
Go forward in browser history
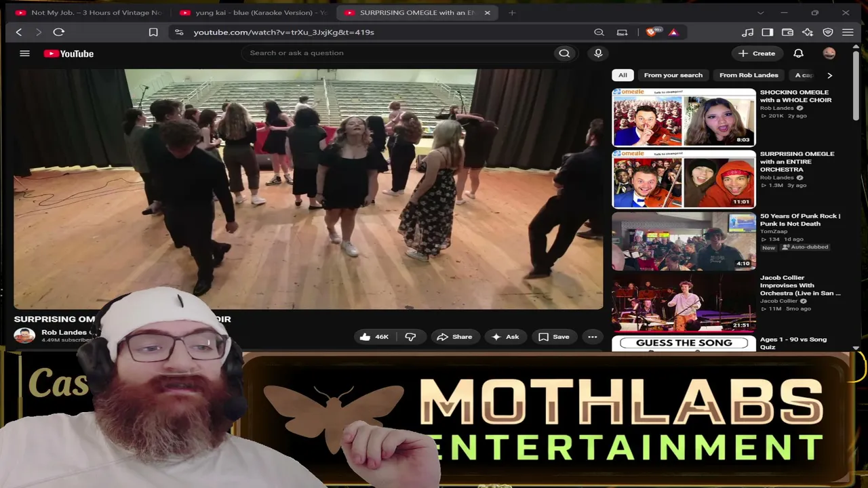[38, 32]
